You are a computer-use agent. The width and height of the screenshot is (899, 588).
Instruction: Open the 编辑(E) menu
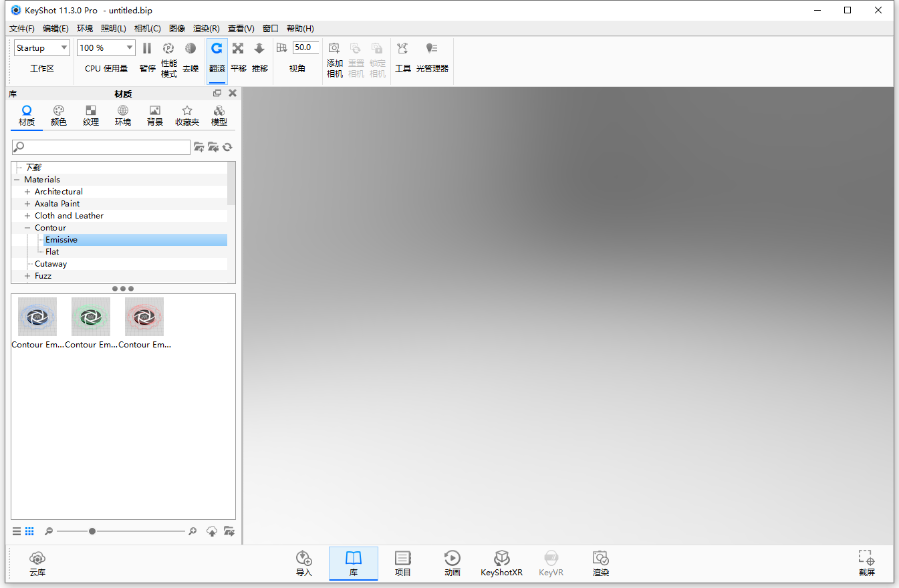(x=55, y=29)
